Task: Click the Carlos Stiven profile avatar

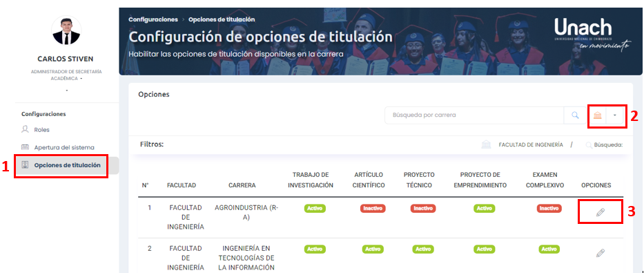Action: pos(66,31)
